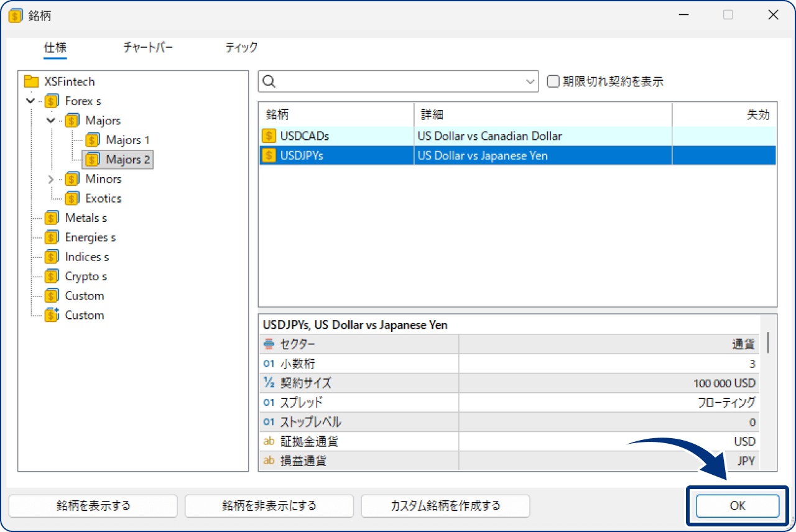Click the 銘柄を非表示にする button

point(269,506)
